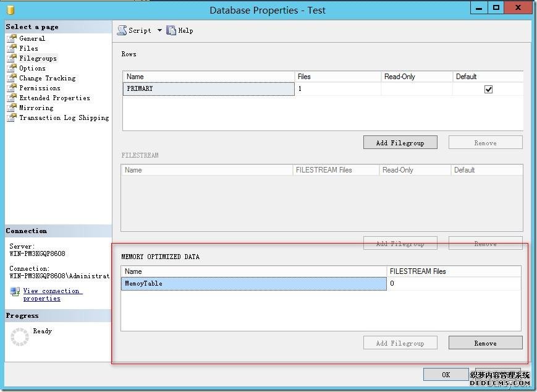Viewport: 537px width, 392px height.
Task: Remove the MemoyTable filegroup
Action: pyautogui.click(x=485, y=343)
